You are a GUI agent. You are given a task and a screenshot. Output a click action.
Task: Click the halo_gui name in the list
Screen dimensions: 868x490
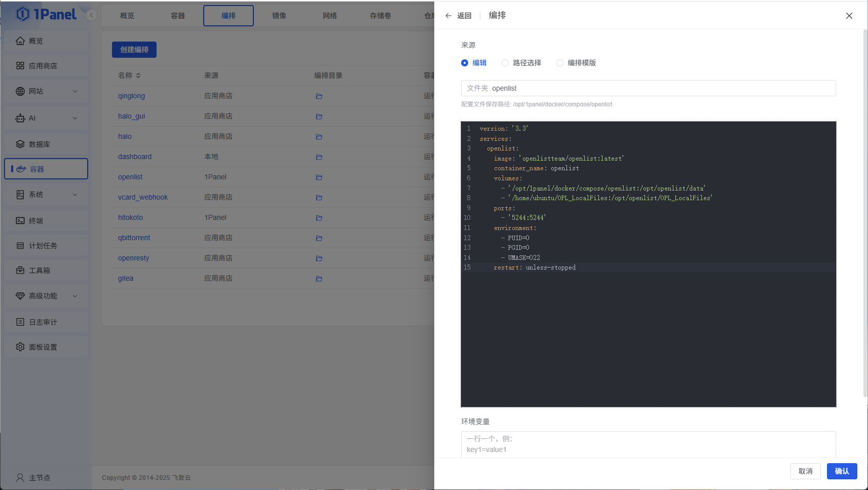click(x=131, y=116)
